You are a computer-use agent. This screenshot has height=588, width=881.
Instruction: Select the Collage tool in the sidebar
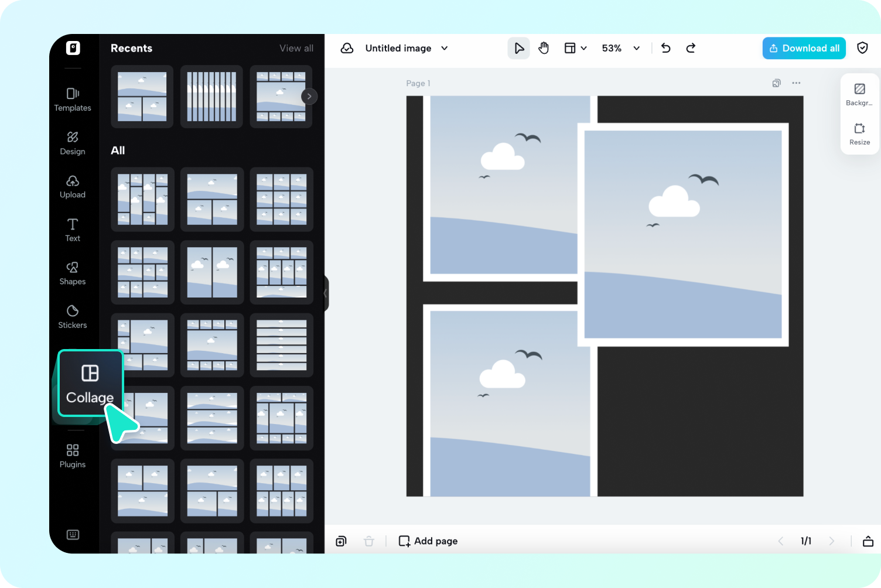tap(90, 384)
